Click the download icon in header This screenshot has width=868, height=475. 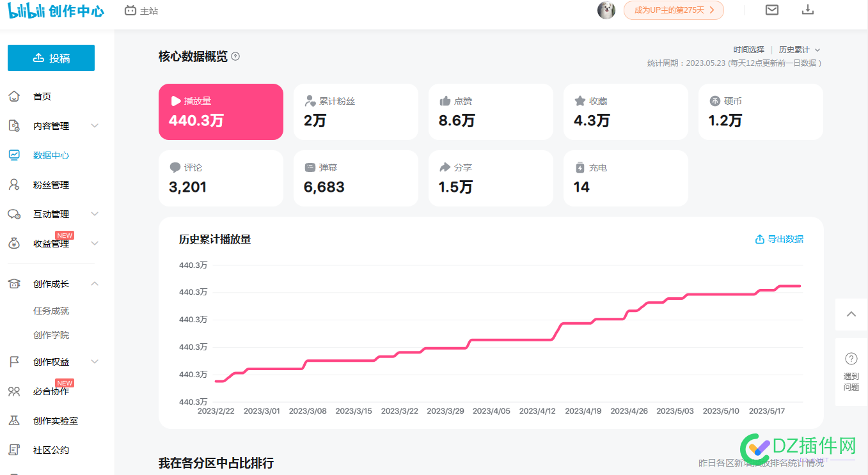coord(808,10)
